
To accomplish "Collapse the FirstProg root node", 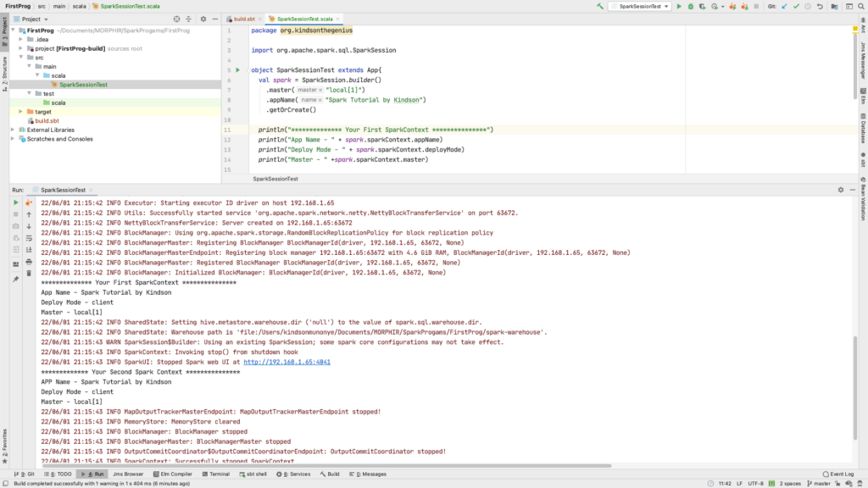I will click(14, 30).
